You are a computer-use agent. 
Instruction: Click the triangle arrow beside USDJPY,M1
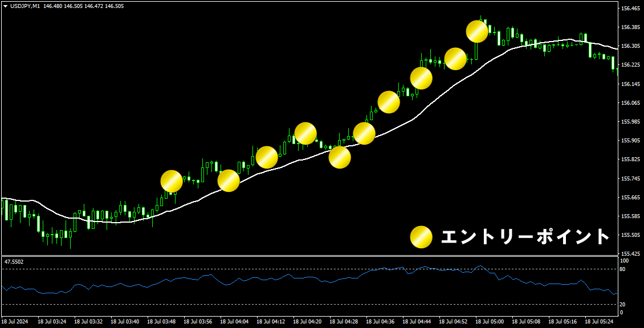[x=5, y=6]
